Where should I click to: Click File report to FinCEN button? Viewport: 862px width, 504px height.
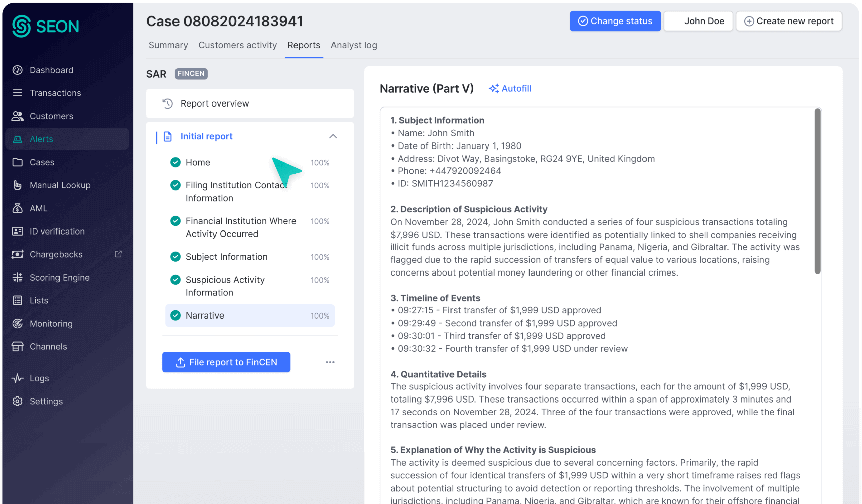click(226, 362)
